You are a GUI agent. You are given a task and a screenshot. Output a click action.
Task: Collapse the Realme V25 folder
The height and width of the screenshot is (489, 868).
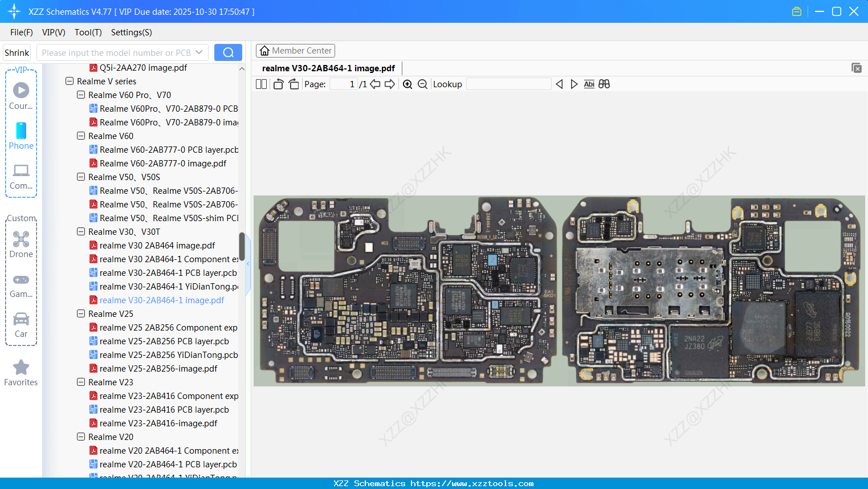(81, 314)
